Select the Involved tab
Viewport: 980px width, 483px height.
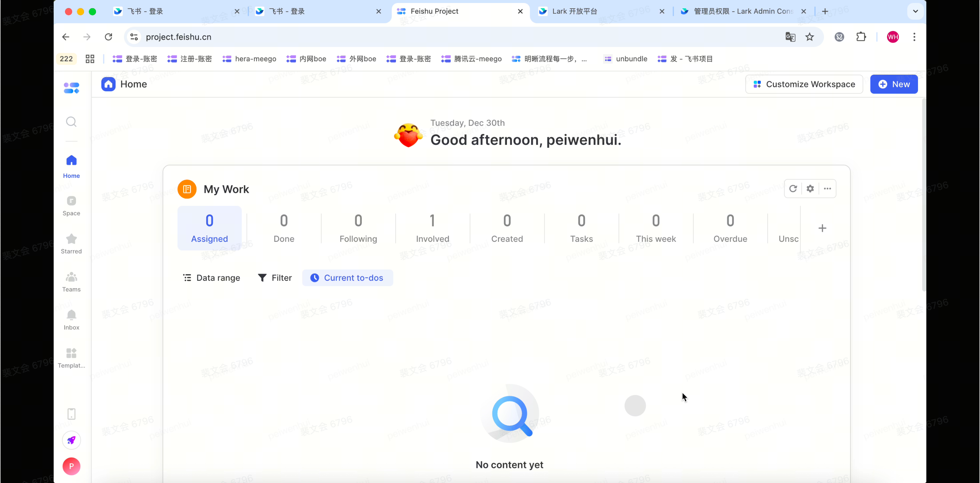(x=433, y=228)
